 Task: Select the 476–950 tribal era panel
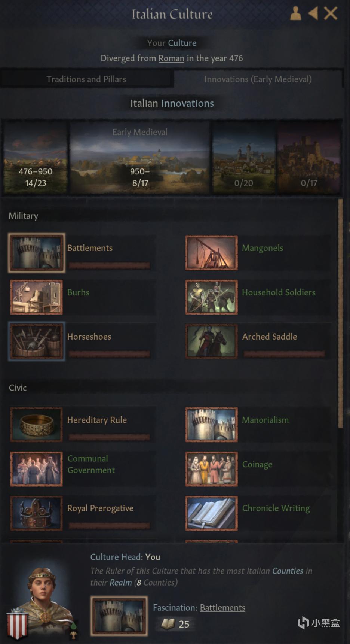point(36,157)
